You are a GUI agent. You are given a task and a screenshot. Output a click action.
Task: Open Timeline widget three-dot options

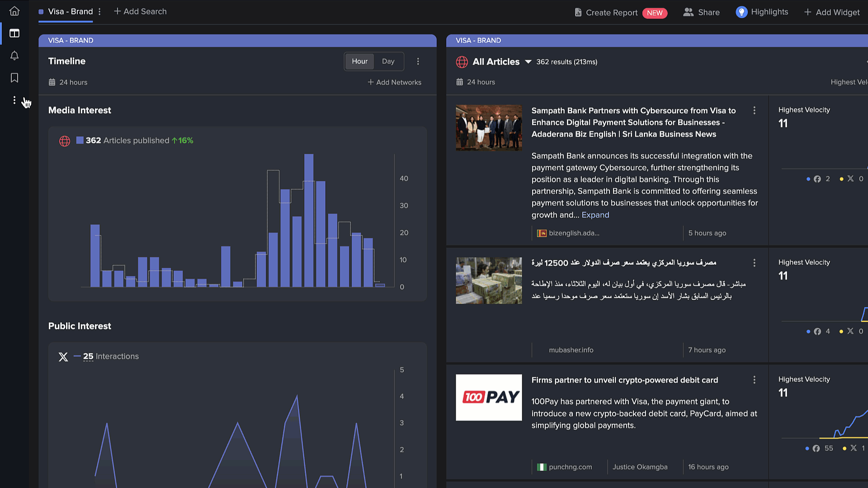tap(418, 61)
